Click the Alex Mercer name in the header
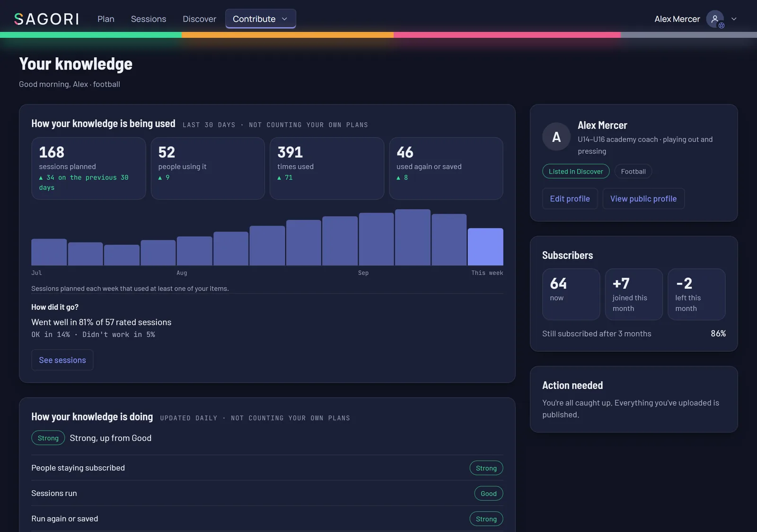Image resolution: width=757 pixels, height=532 pixels. tap(677, 19)
